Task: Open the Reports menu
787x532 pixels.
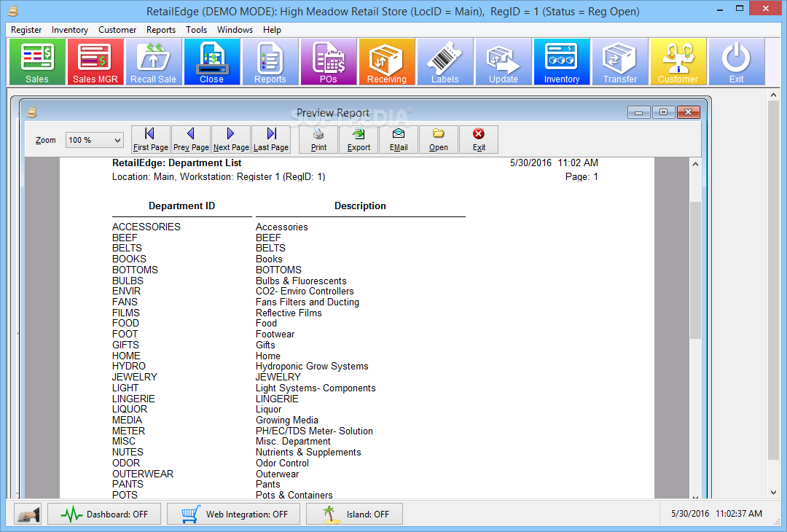Action: click(x=161, y=30)
